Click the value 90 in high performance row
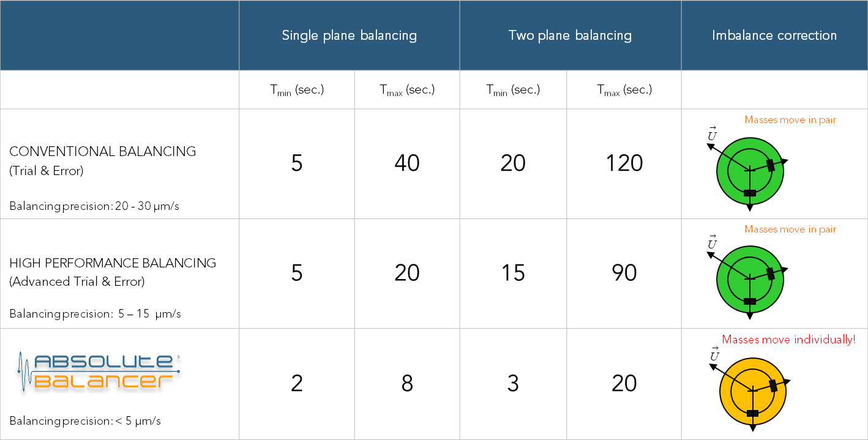 point(624,273)
